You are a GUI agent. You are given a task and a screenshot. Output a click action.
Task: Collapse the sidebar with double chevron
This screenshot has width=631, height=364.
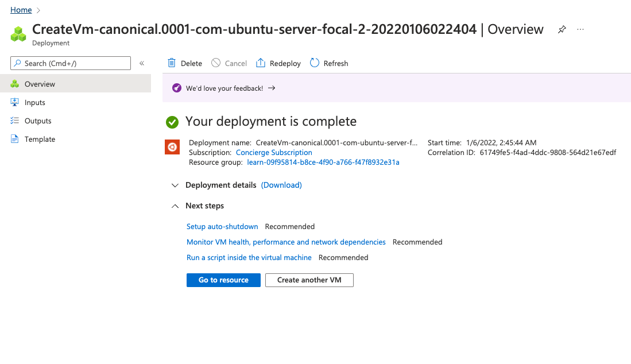click(142, 63)
